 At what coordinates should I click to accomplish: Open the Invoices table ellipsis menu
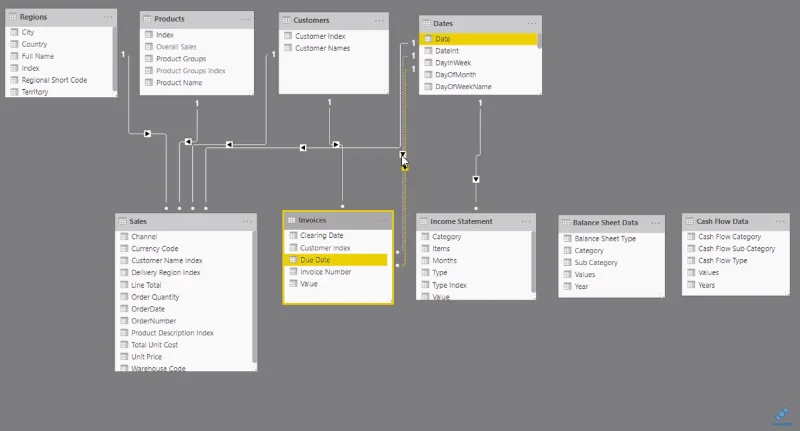pyautogui.click(x=383, y=220)
